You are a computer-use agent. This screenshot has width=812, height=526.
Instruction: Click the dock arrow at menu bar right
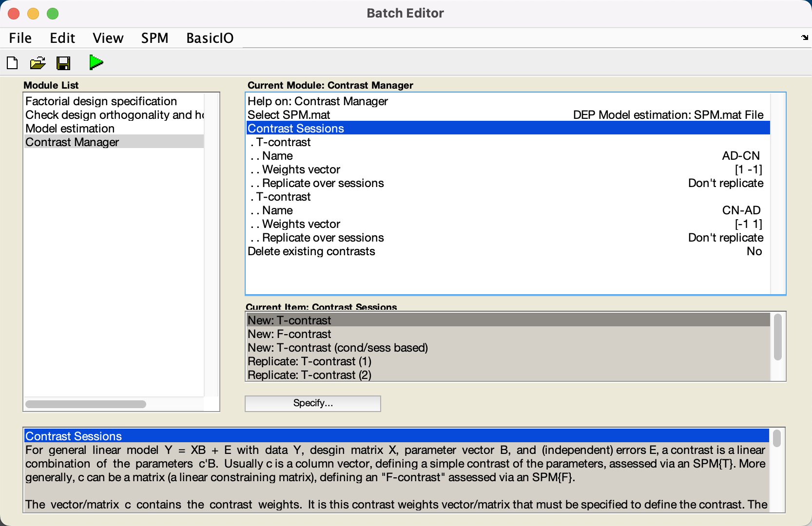804,38
